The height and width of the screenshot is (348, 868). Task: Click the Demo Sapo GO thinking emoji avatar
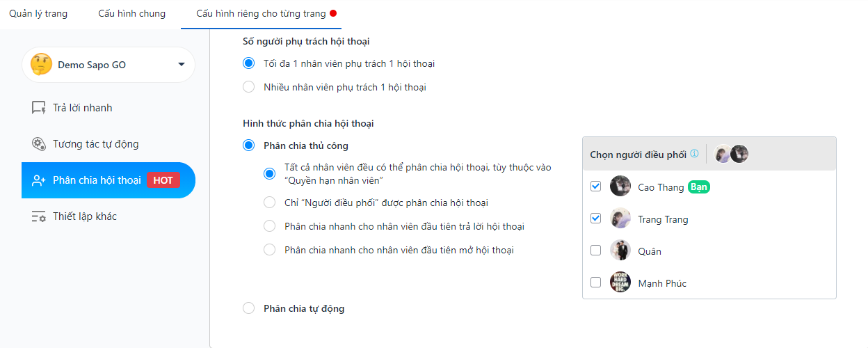click(x=41, y=65)
